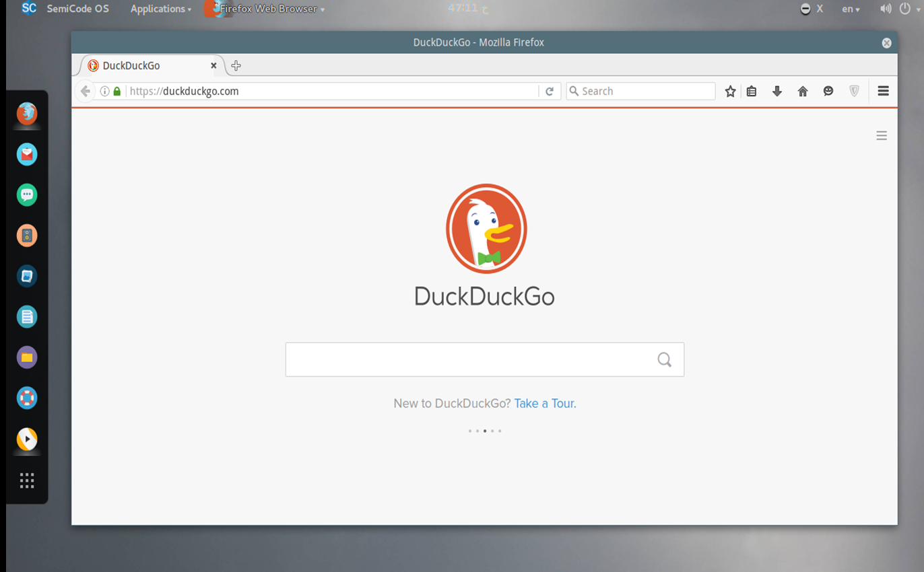Open the Applications menu

point(158,9)
